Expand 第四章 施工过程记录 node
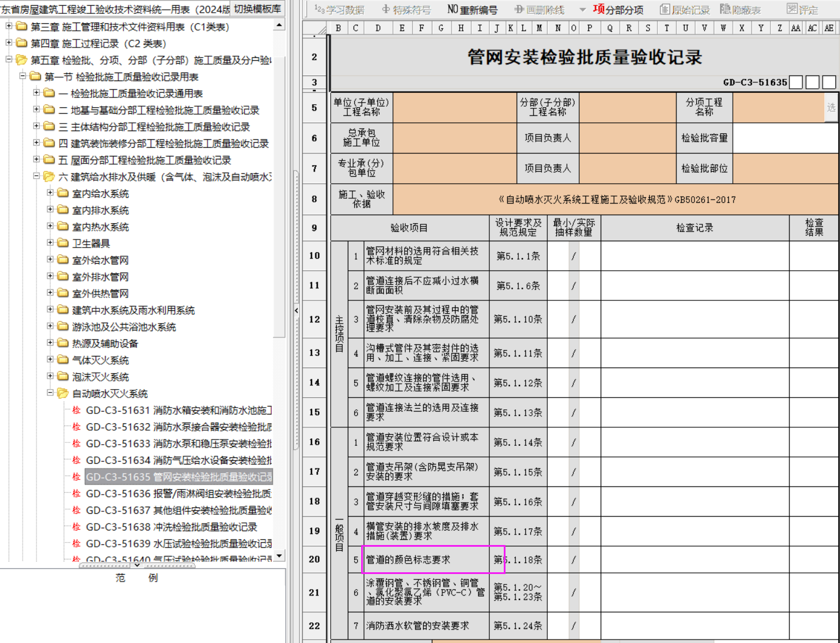 (x=9, y=43)
